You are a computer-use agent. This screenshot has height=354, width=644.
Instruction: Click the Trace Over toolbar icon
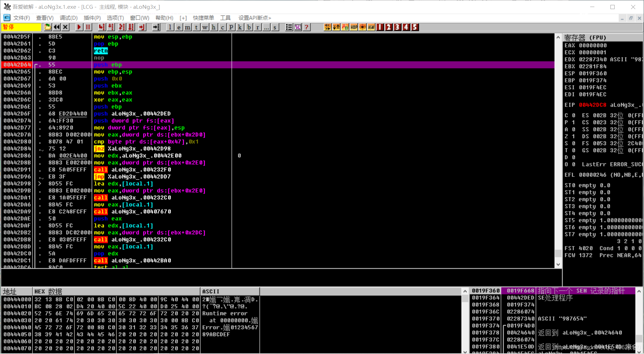click(131, 27)
